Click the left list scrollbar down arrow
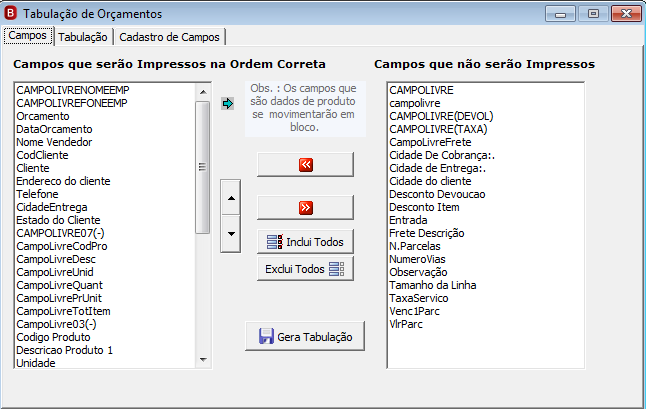The width and height of the screenshot is (646, 409). coord(203,360)
